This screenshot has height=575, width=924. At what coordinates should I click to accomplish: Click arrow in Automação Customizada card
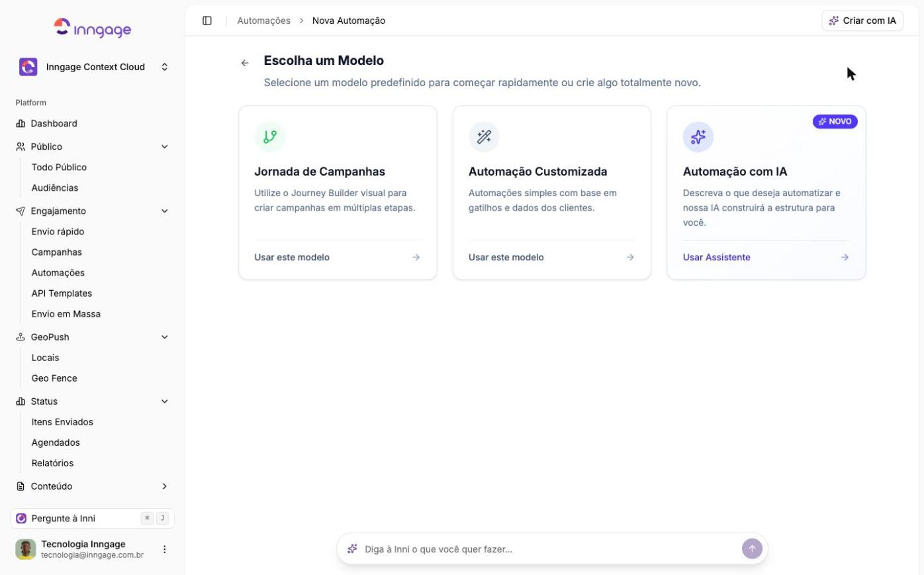pos(630,257)
